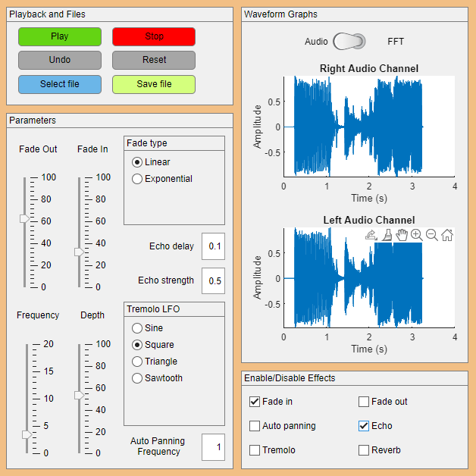Click the zoom out magnifier icon
Screen dimensions: 476x476
tap(432, 235)
